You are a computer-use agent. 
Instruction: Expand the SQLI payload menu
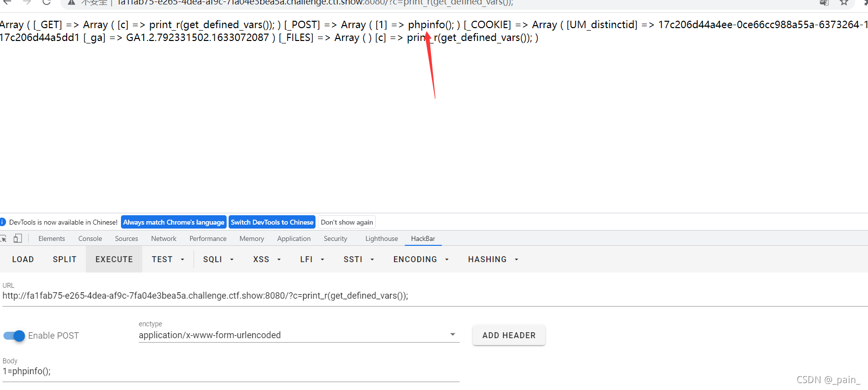click(218, 259)
